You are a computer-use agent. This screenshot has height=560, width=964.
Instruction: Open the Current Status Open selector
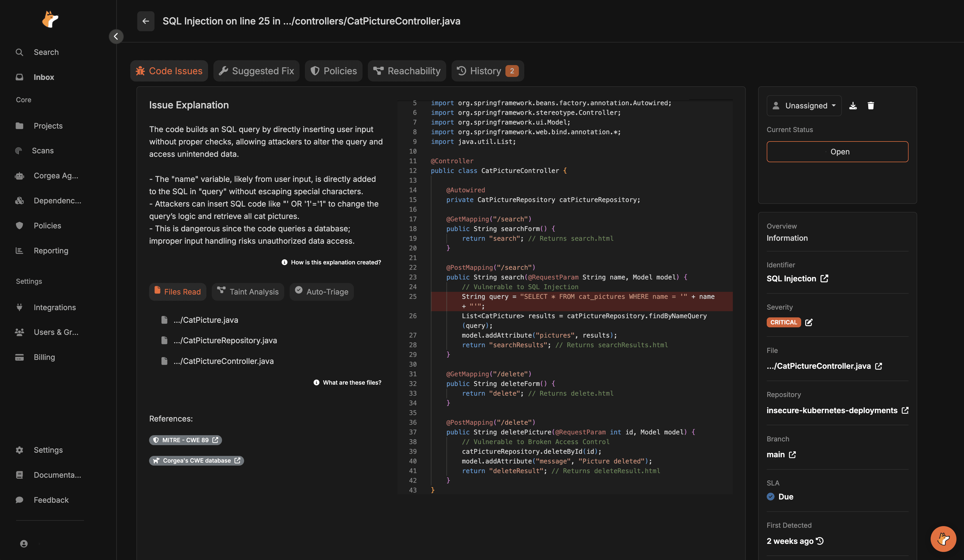coord(837,152)
